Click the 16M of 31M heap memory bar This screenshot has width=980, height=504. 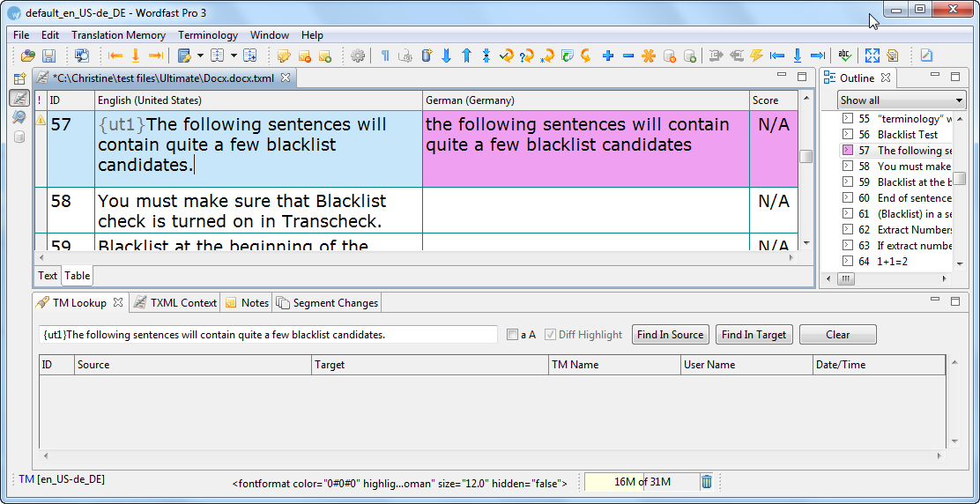[x=642, y=481]
